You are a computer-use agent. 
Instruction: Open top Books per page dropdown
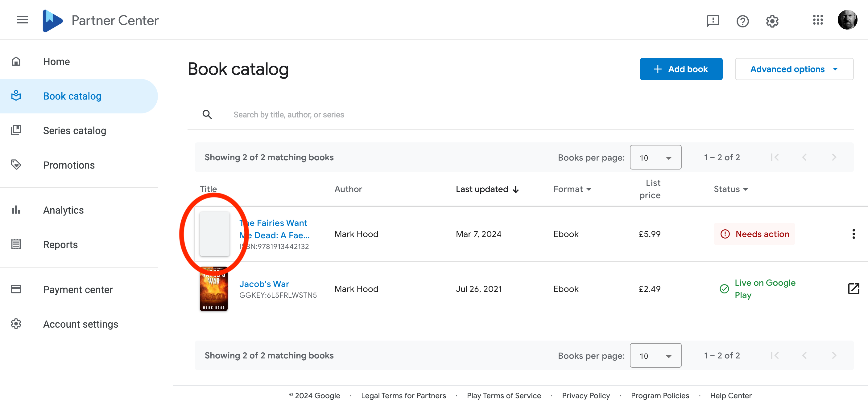pyautogui.click(x=655, y=157)
